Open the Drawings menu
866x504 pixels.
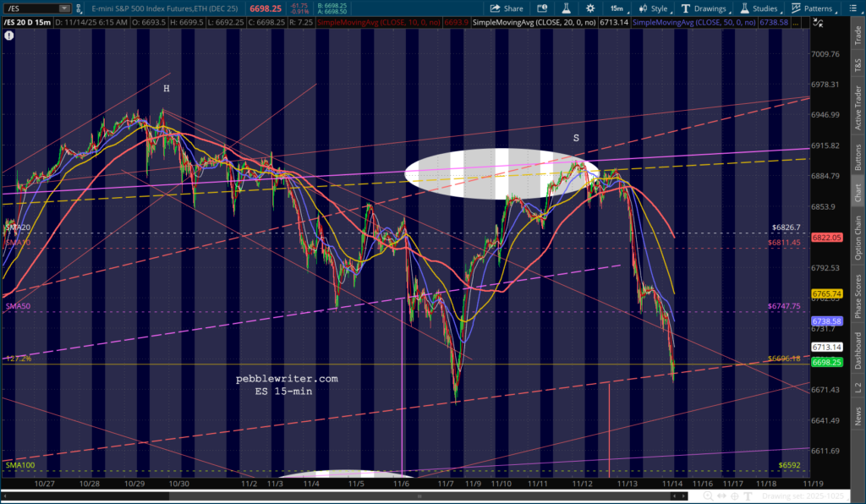(704, 8)
